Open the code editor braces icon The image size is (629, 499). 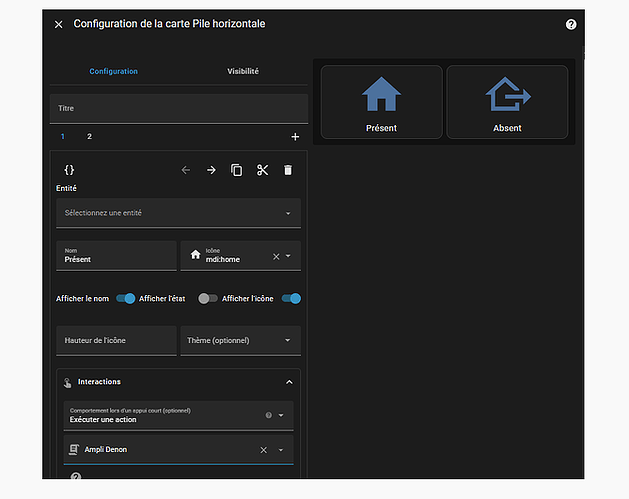click(69, 170)
